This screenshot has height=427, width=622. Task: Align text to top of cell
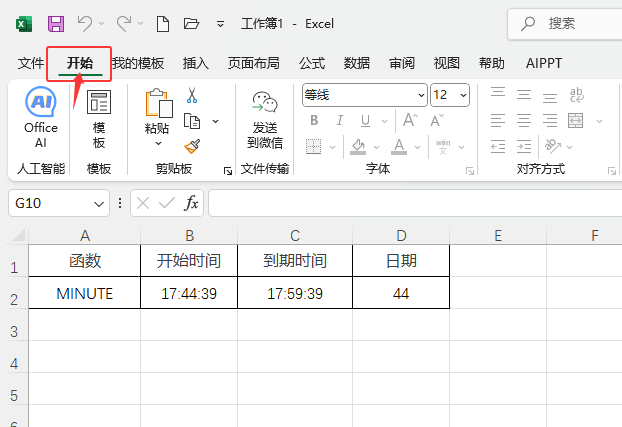498,94
